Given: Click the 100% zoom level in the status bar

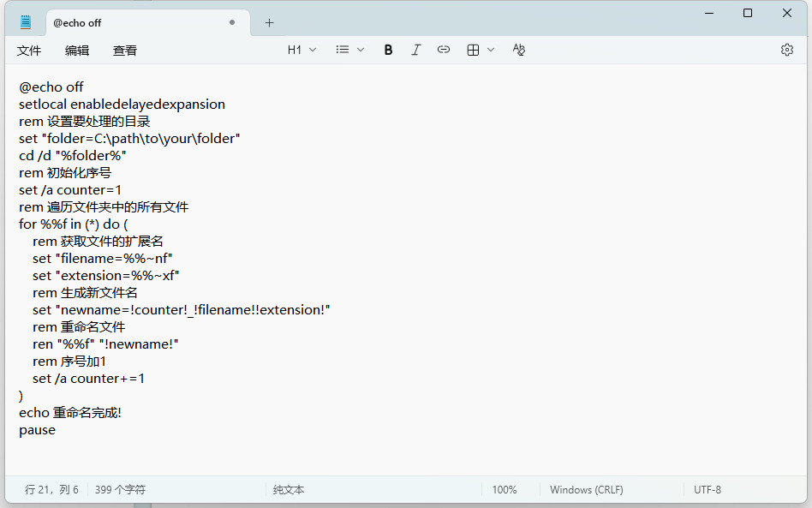Looking at the screenshot, I should pos(505,490).
